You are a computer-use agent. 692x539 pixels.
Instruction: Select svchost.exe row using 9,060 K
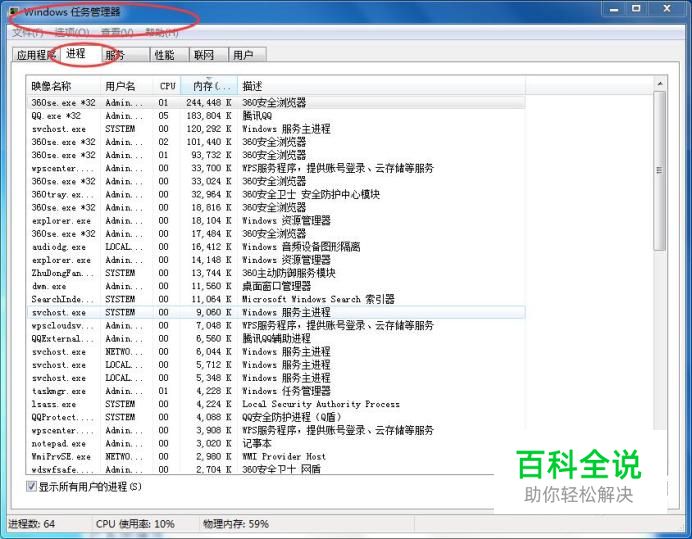click(276, 312)
